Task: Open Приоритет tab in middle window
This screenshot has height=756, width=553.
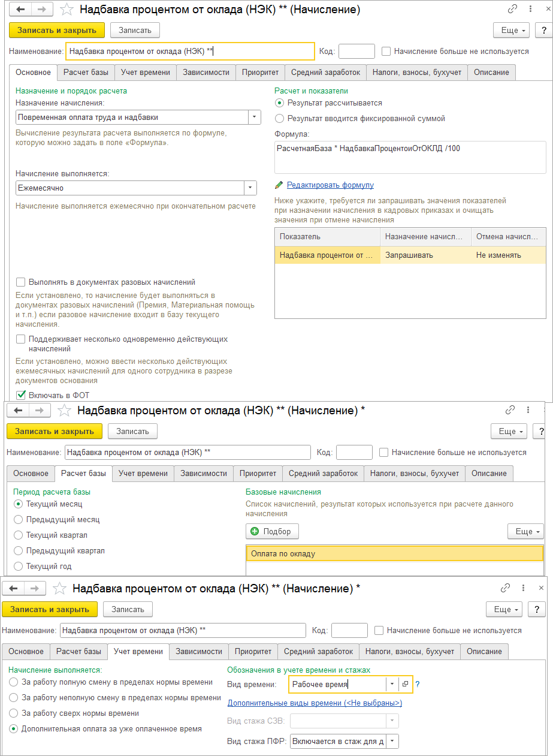Action: pyautogui.click(x=258, y=474)
